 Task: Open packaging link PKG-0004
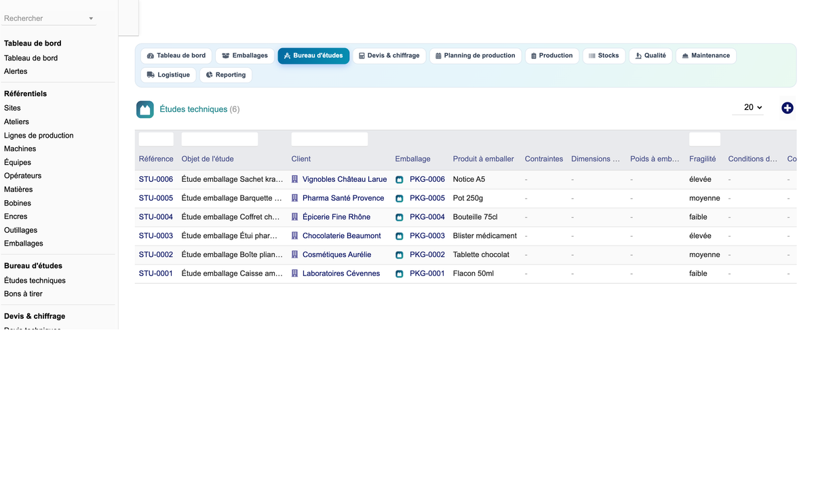427,217
